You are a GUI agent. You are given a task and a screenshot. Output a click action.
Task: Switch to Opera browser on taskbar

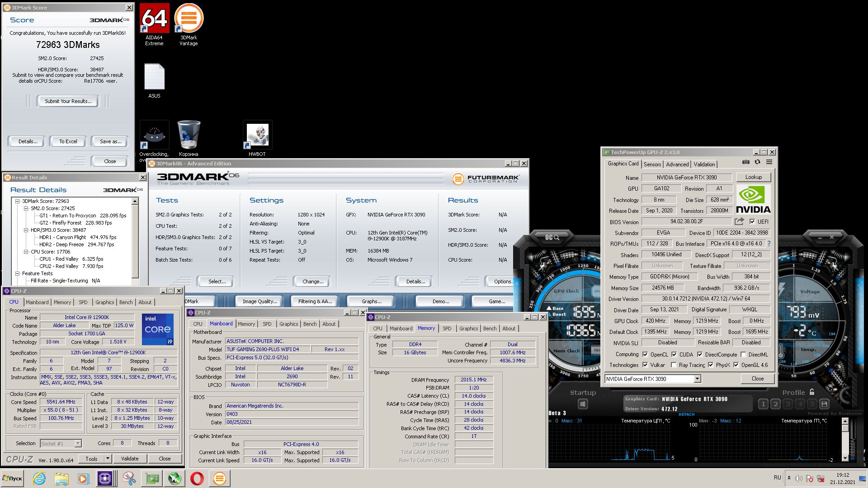click(x=197, y=479)
